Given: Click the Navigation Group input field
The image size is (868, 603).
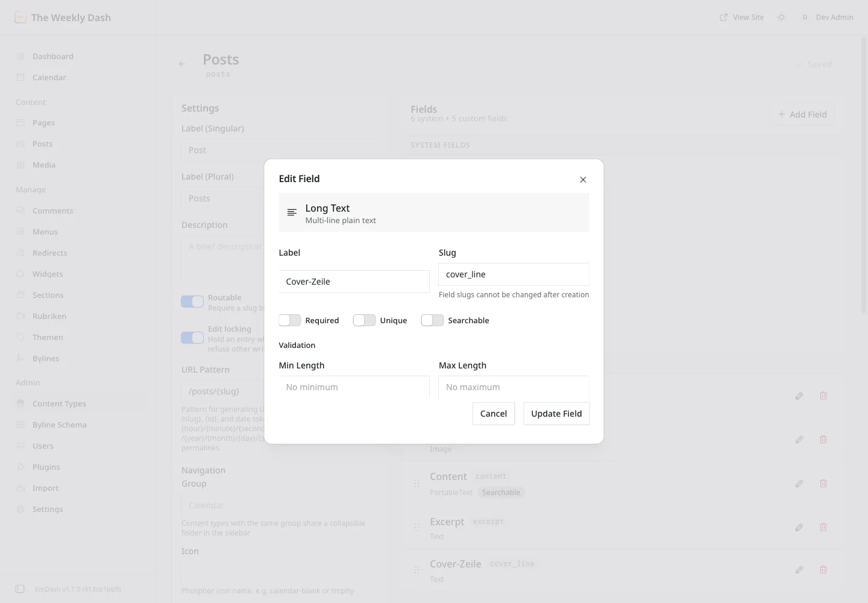Looking at the screenshot, I should [279, 505].
